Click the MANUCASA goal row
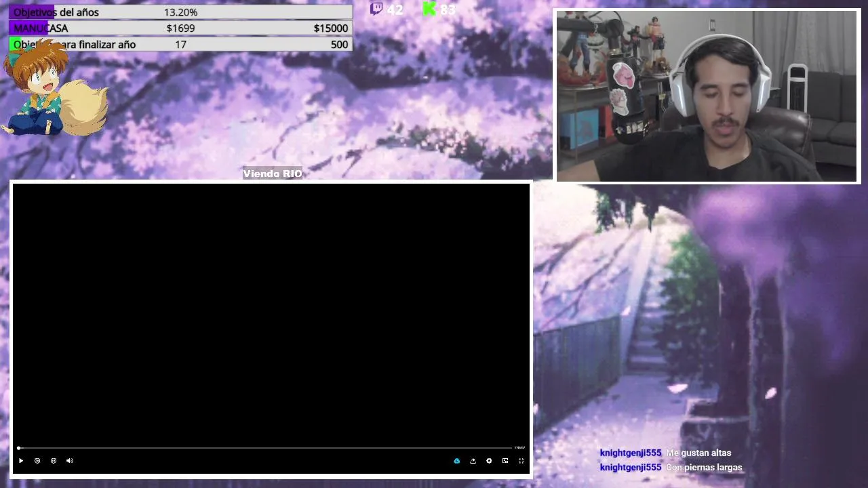This screenshot has height=488, width=868. coord(180,28)
